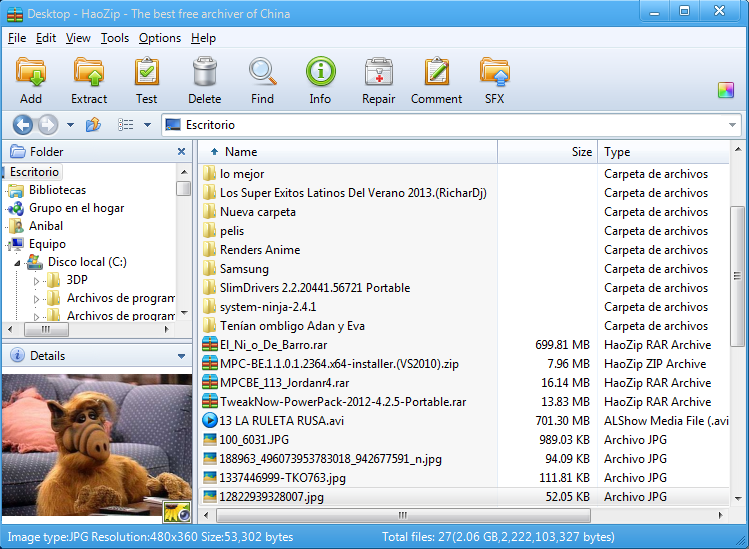Open the Edit menu
749x549 pixels.
pyautogui.click(x=46, y=38)
